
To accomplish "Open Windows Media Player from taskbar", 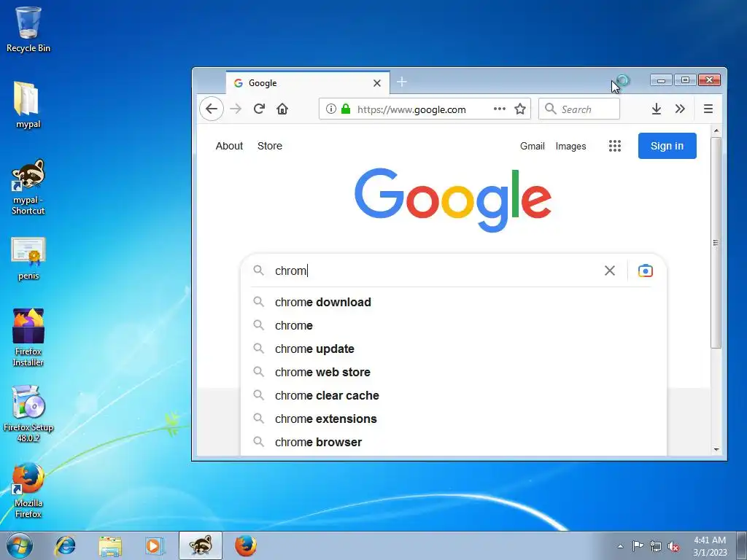I will tap(155, 545).
